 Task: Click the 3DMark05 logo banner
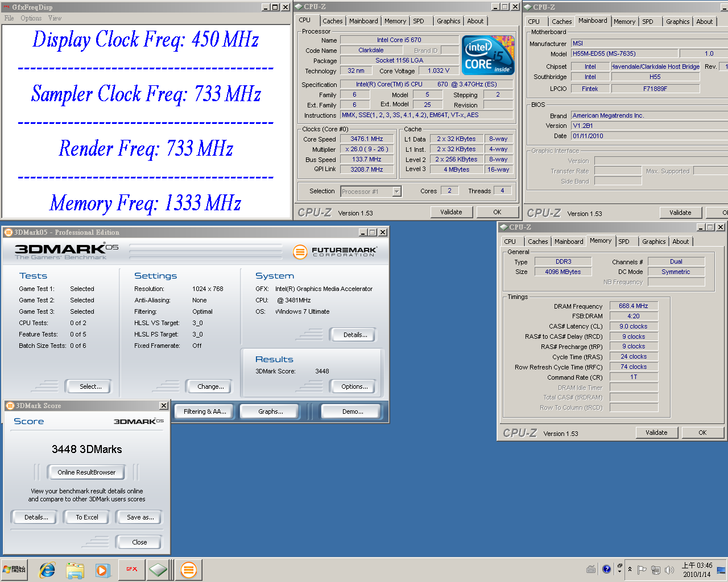67,251
